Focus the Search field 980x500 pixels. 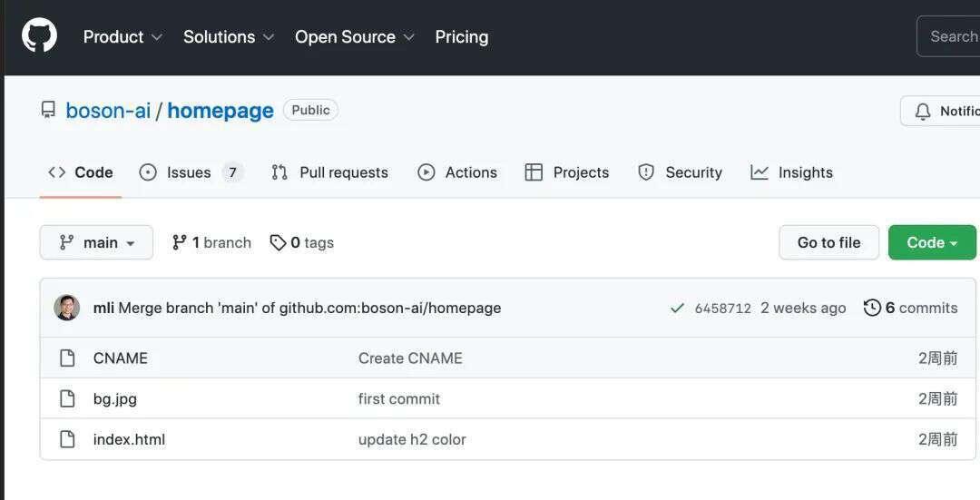948,36
